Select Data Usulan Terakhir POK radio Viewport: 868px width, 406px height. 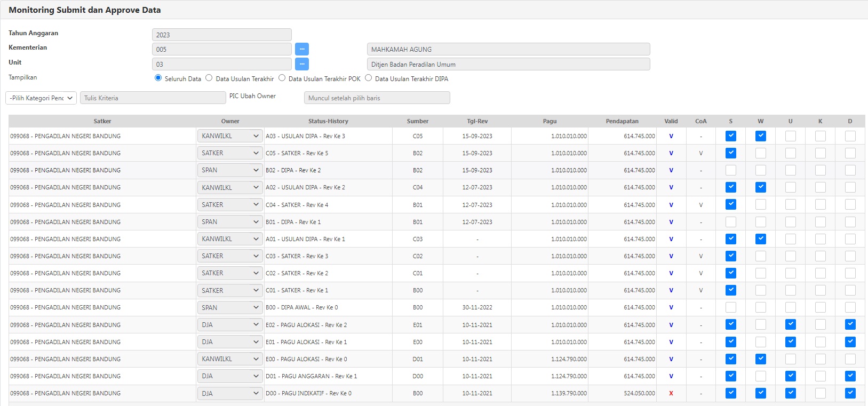[282, 78]
